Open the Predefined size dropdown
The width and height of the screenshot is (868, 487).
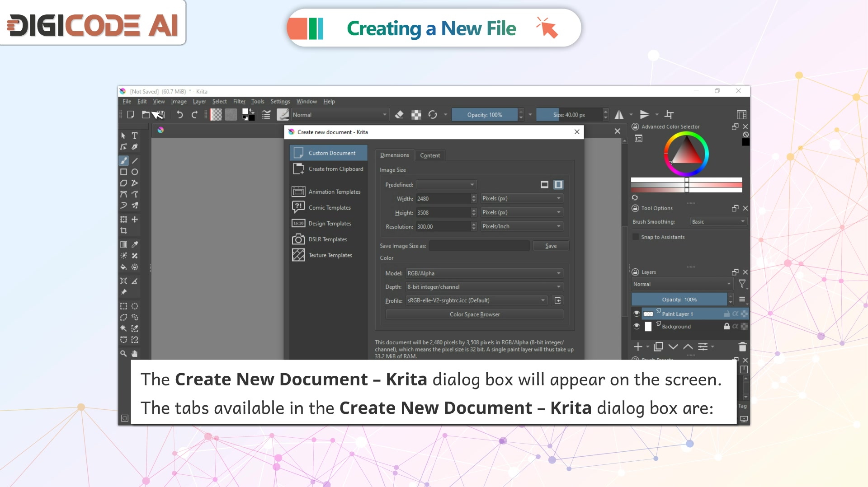tap(446, 185)
